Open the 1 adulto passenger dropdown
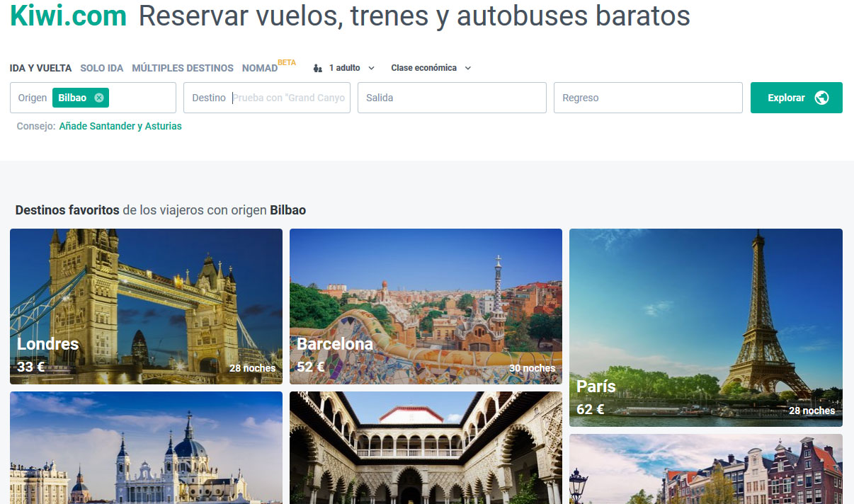854x504 pixels. point(351,68)
